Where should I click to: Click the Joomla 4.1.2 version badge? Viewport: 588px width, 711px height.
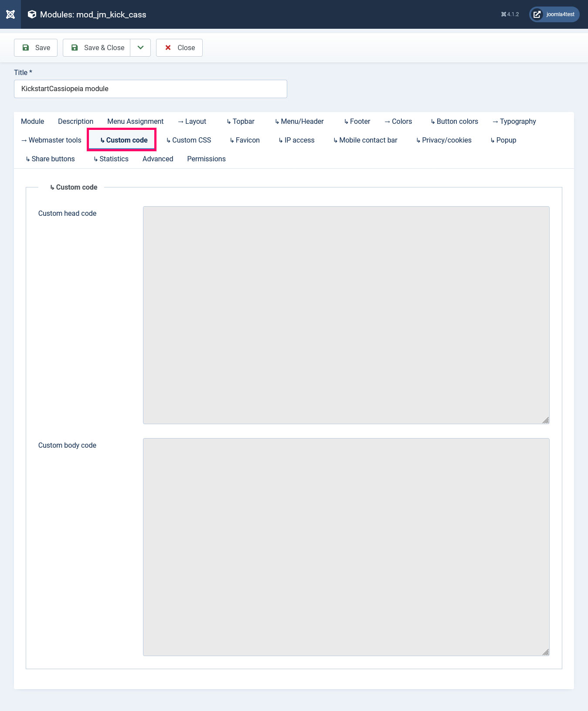coord(510,14)
